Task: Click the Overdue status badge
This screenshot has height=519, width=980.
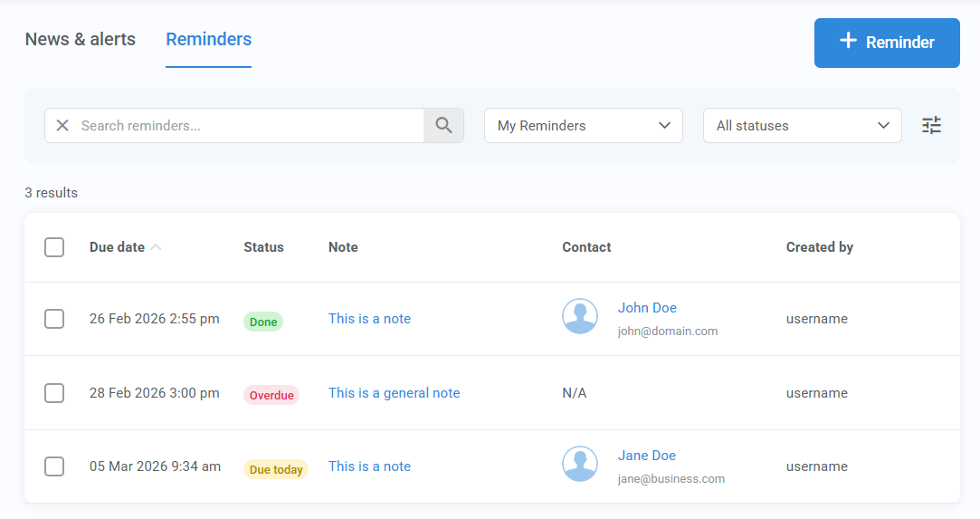Action: coord(271,395)
